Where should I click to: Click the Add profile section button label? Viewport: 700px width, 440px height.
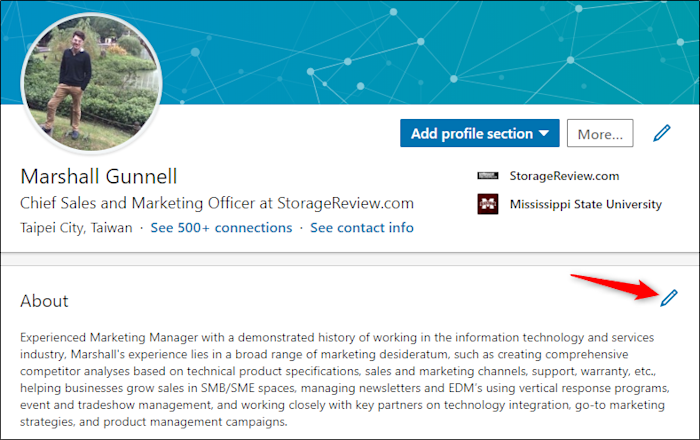[472, 133]
